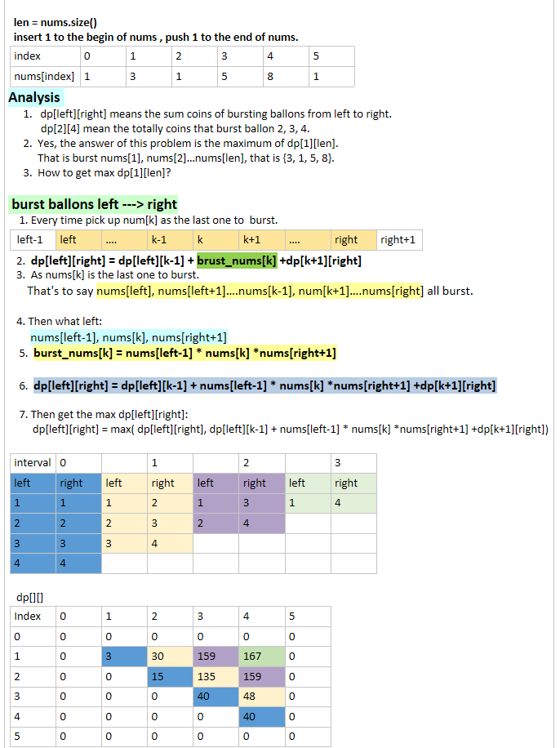Screen dimensions: 560x748
Task: Click the "k" cell in the burst row
Action: [215, 240]
